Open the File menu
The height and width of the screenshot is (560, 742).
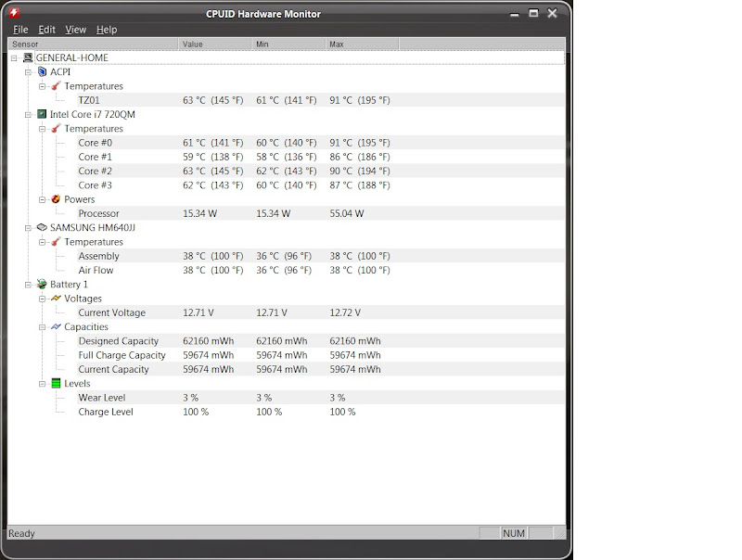pyautogui.click(x=20, y=30)
